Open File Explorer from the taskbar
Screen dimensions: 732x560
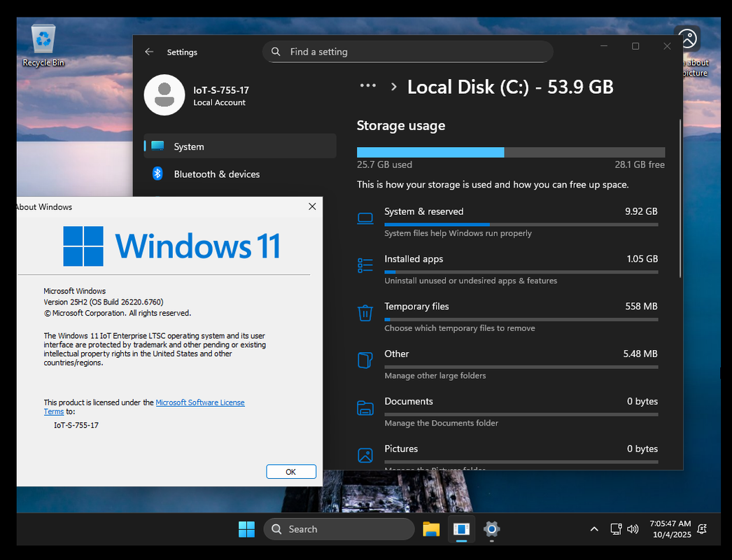pos(431,529)
